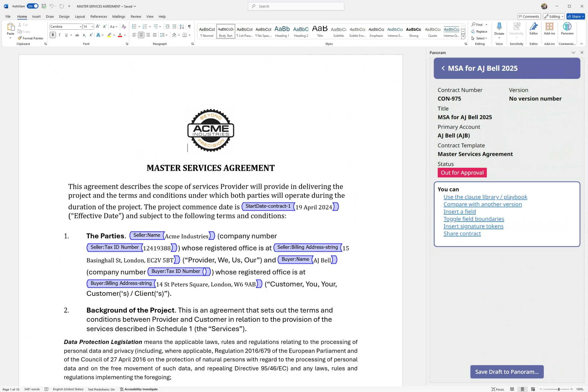Viewport: 588px width, 392px height.
Task: Click the Share contract link
Action: coord(462,233)
